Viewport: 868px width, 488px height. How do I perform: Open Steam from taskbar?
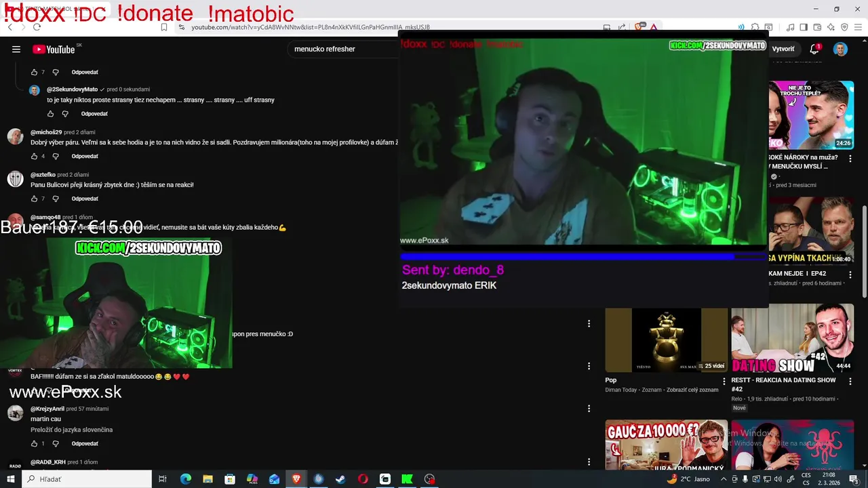click(340, 479)
